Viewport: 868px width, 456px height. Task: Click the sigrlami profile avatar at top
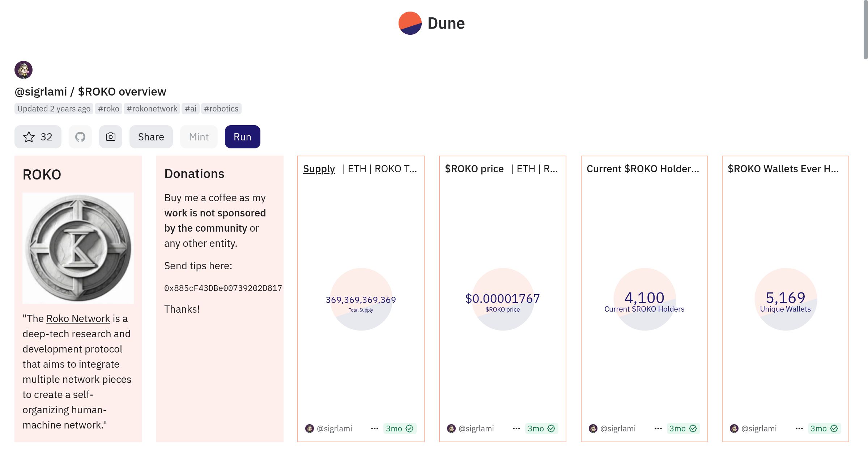pyautogui.click(x=24, y=70)
